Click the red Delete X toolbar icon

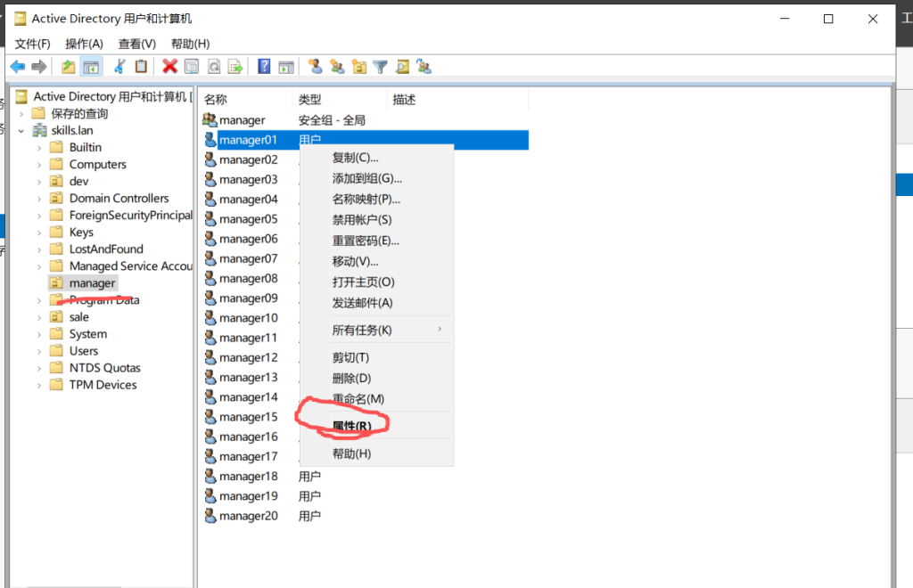point(169,67)
